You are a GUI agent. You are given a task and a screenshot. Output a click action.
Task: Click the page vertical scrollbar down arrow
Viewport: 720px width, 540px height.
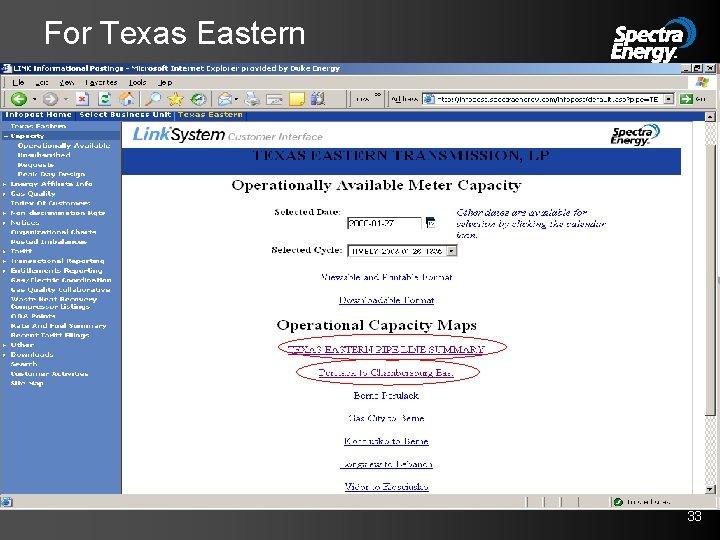[710, 489]
